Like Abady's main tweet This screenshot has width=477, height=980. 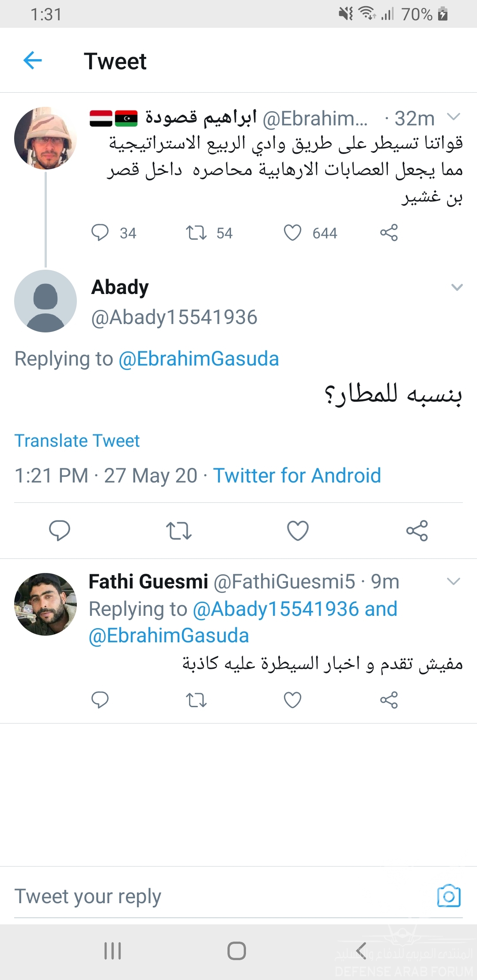pyautogui.click(x=298, y=531)
